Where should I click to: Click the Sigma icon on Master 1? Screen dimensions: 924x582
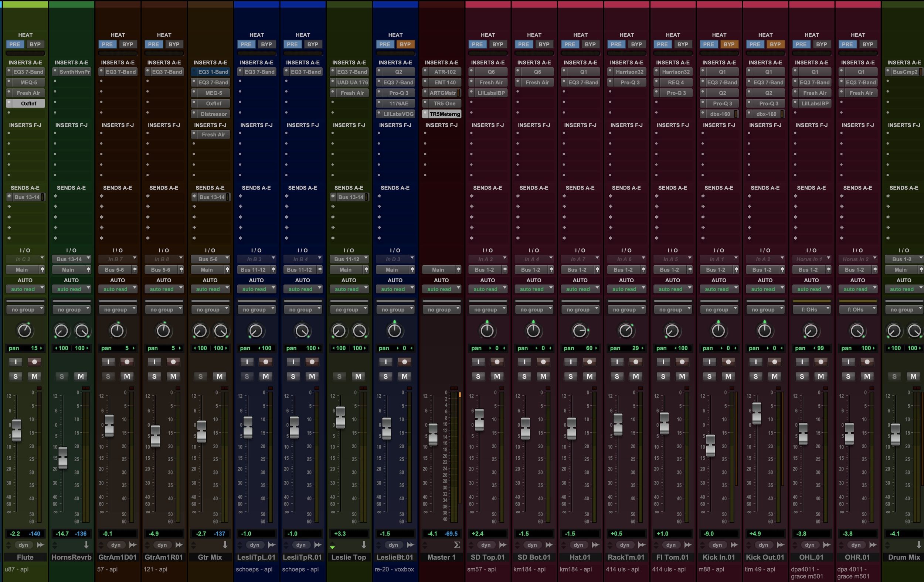[456, 545]
